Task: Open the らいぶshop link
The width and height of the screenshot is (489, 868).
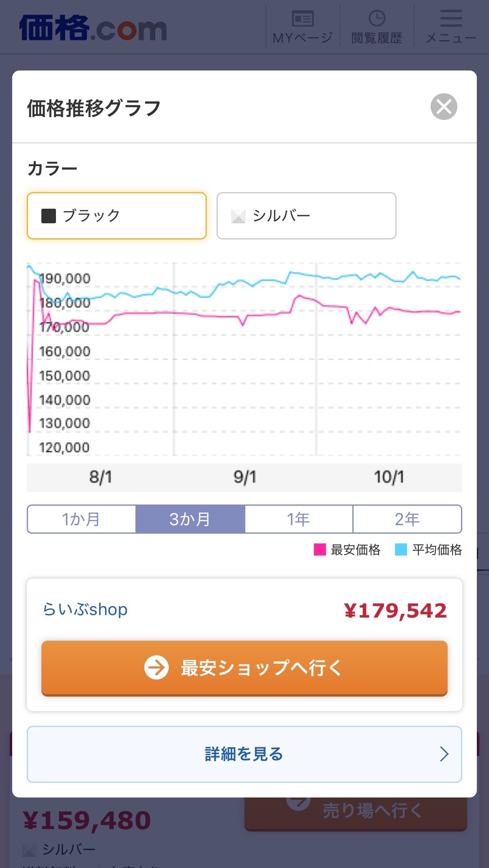Action: [85, 609]
